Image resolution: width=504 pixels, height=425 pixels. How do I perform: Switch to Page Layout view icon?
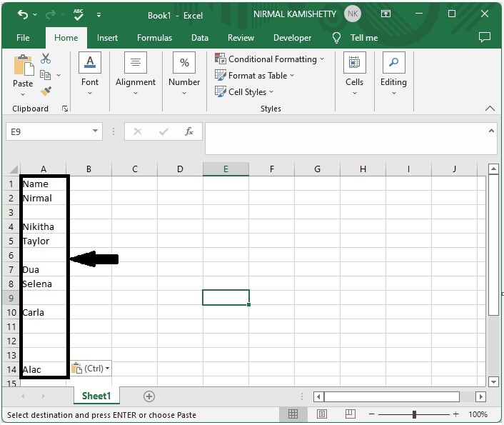322,414
